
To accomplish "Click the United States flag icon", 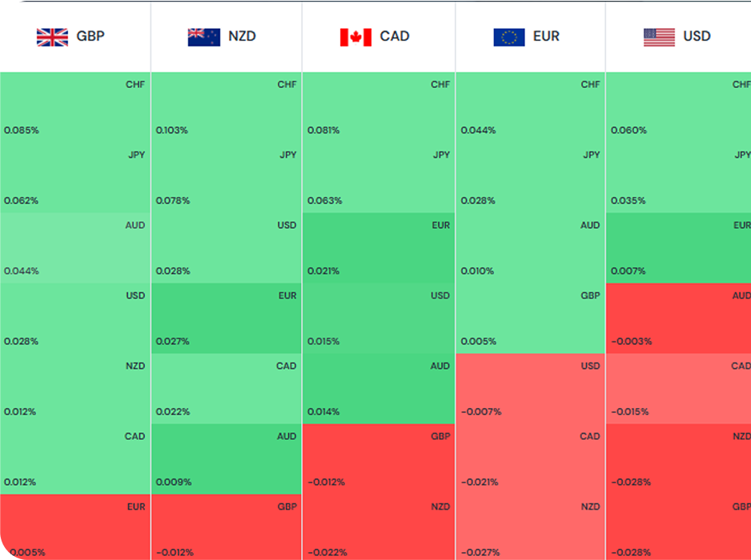I will (x=659, y=37).
